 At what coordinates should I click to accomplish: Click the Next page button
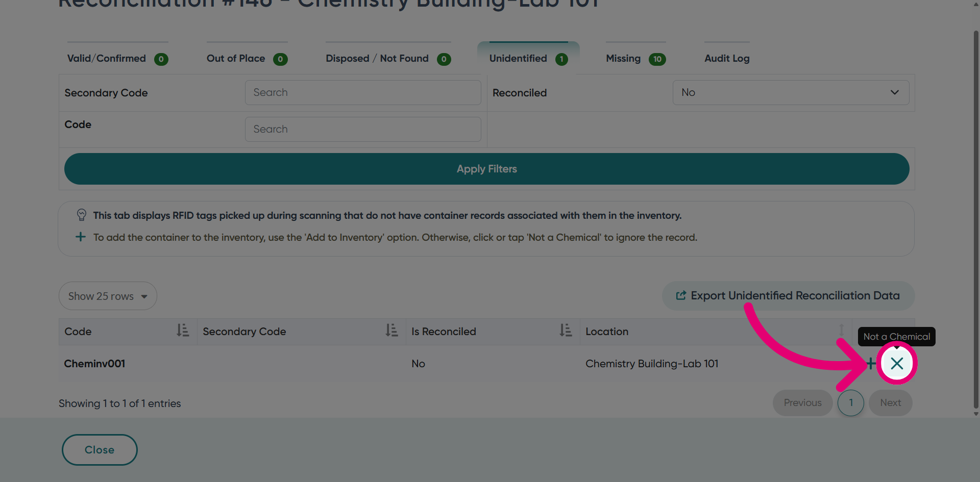890,402
